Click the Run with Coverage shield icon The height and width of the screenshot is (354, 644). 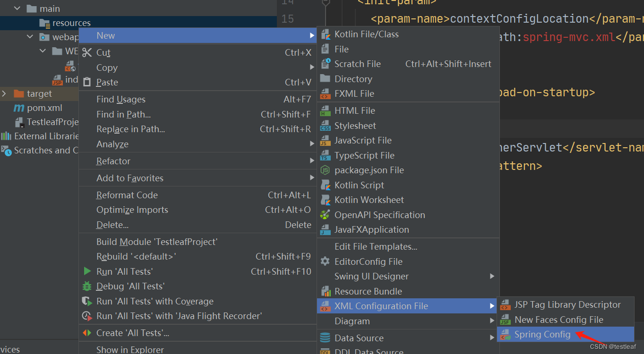click(87, 301)
